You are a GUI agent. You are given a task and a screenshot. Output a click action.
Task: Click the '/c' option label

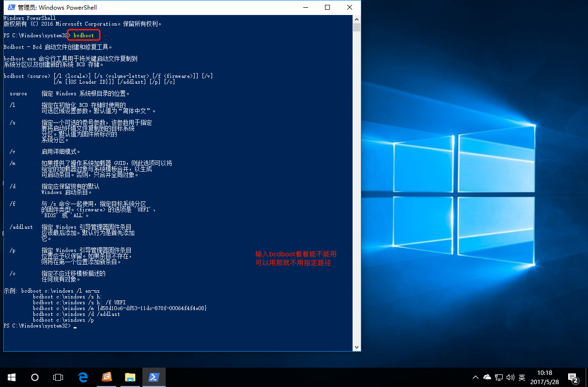(x=13, y=273)
